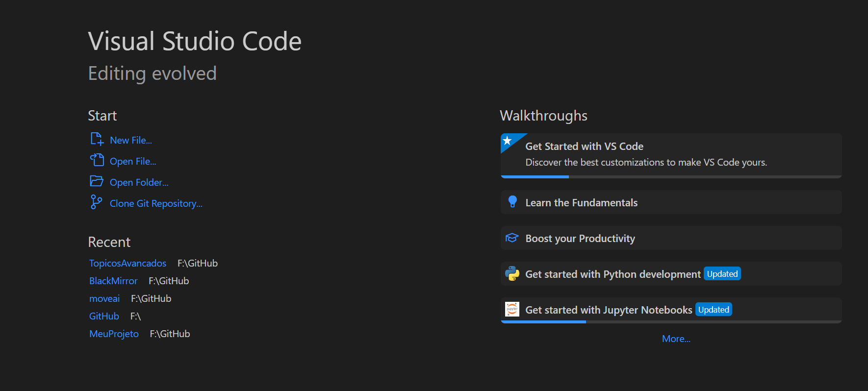Viewport: 868px width, 391px height.
Task: Click path F:\ beside GitHub entry
Action: (x=135, y=316)
